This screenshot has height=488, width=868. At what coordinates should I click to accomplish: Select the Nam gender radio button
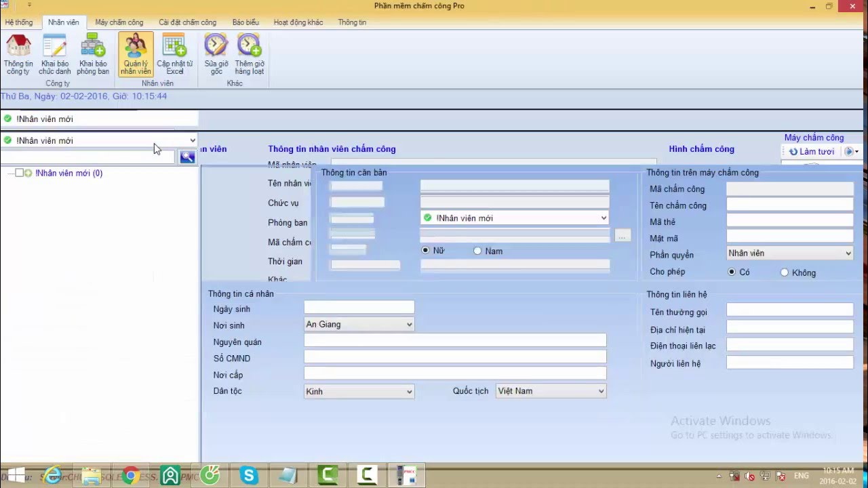click(x=477, y=251)
